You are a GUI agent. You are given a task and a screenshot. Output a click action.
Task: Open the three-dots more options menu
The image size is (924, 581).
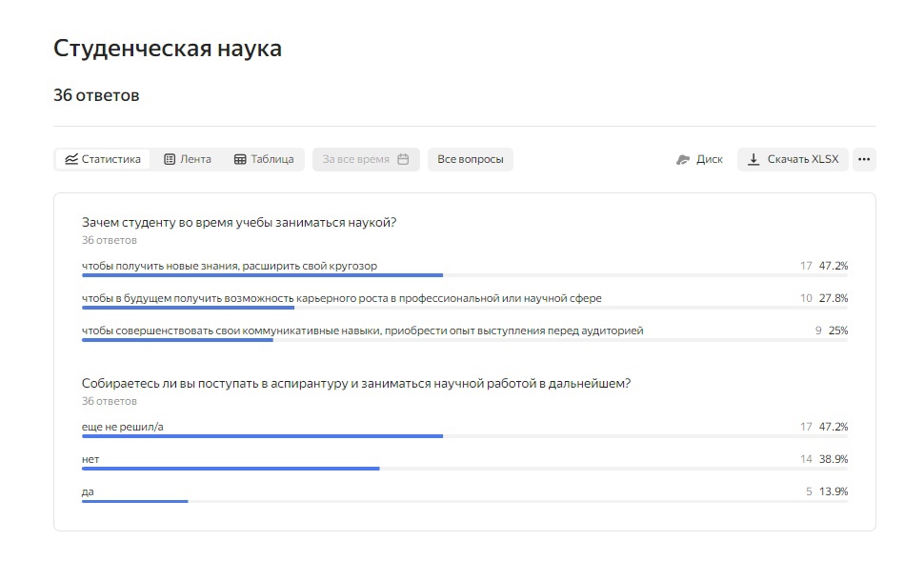click(864, 159)
